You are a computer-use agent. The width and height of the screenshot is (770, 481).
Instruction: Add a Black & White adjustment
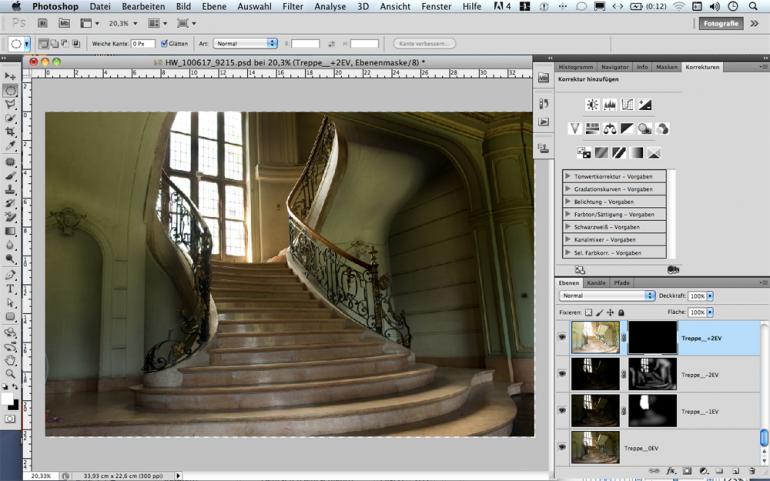(627, 129)
